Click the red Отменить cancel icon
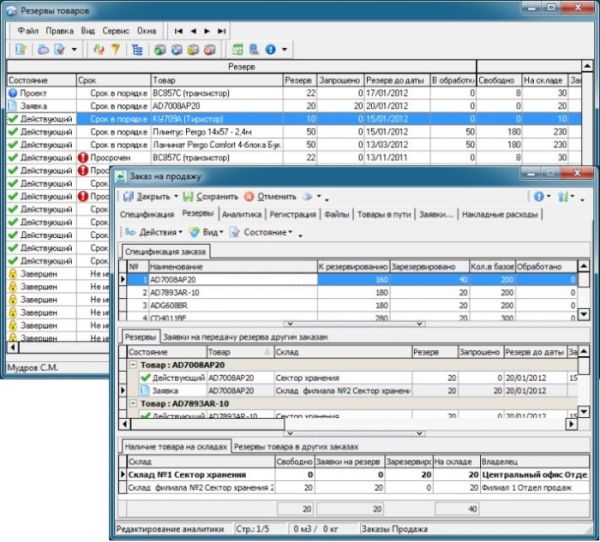 249,196
